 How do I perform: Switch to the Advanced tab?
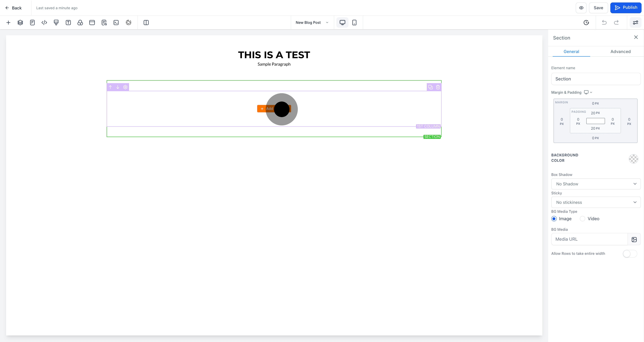620,52
